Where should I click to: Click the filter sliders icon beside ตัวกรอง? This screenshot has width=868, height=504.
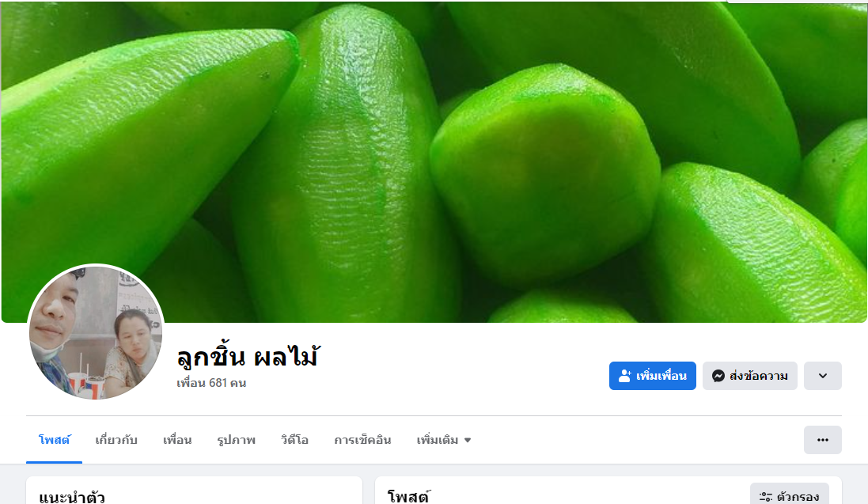(x=766, y=497)
